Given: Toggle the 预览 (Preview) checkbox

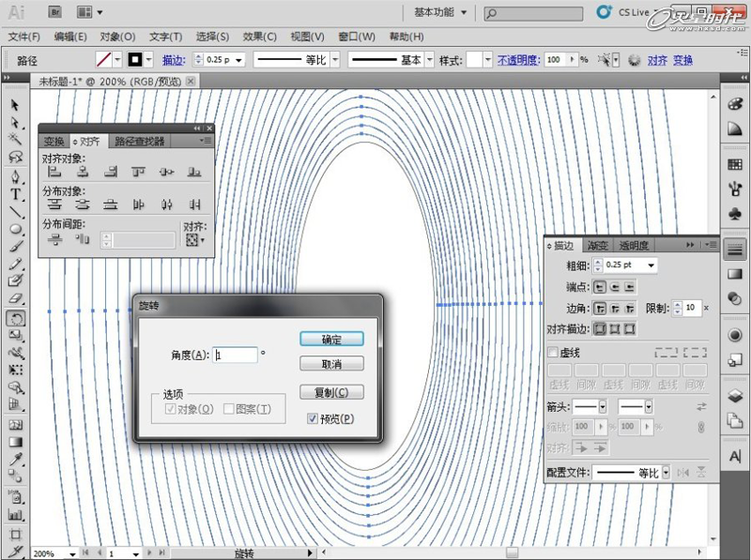Looking at the screenshot, I should click(x=313, y=418).
